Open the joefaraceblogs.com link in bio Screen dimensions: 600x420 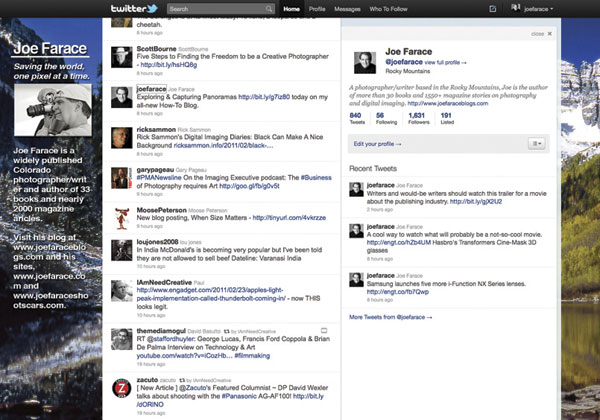(x=448, y=103)
